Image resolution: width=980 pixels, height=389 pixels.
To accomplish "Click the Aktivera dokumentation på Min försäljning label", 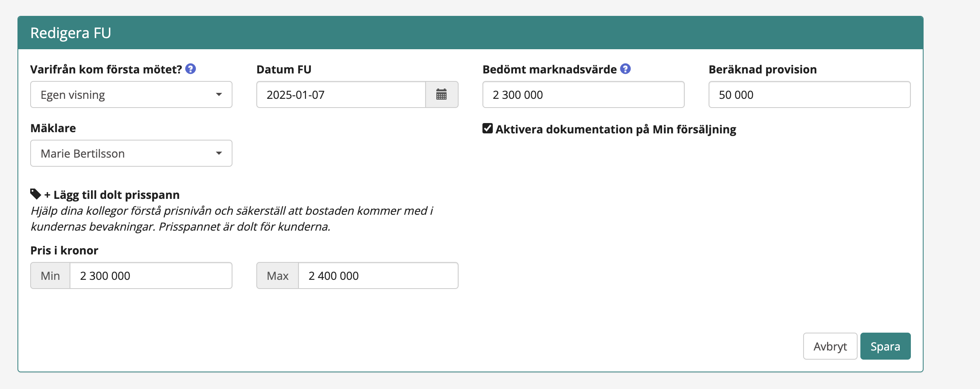I will click(616, 129).
